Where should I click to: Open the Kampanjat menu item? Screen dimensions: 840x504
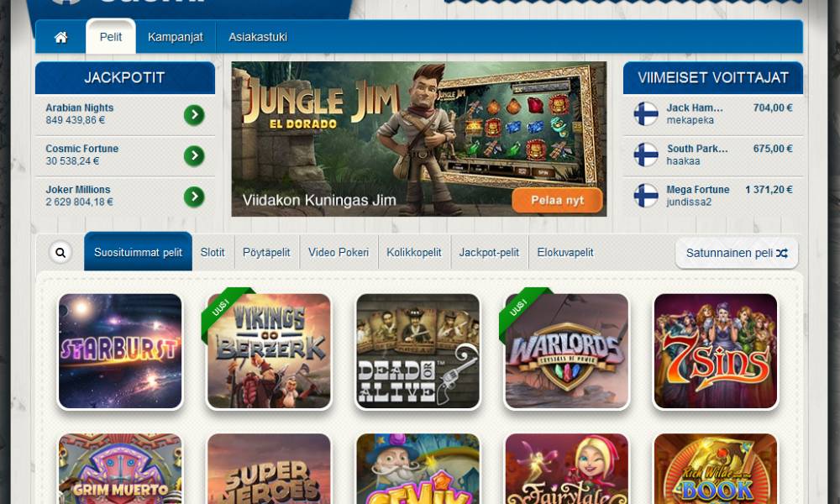pos(176,37)
